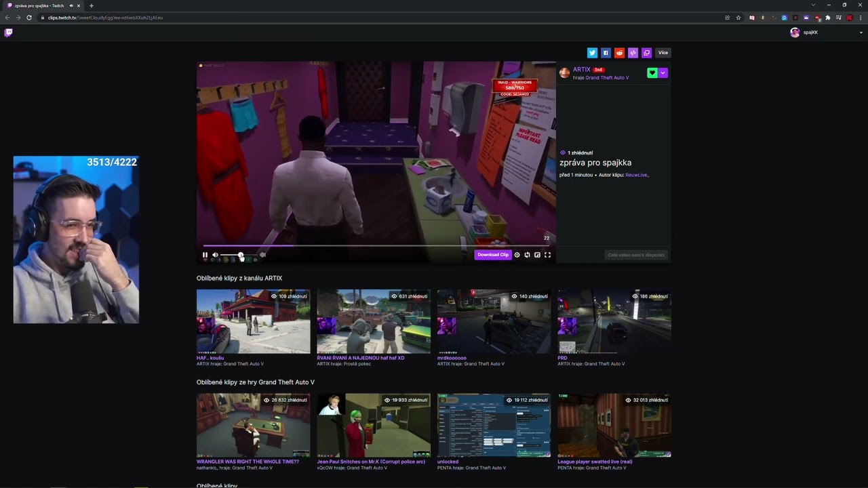Share the clip on Facebook
The width and height of the screenshot is (868, 488).
click(606, 53)
